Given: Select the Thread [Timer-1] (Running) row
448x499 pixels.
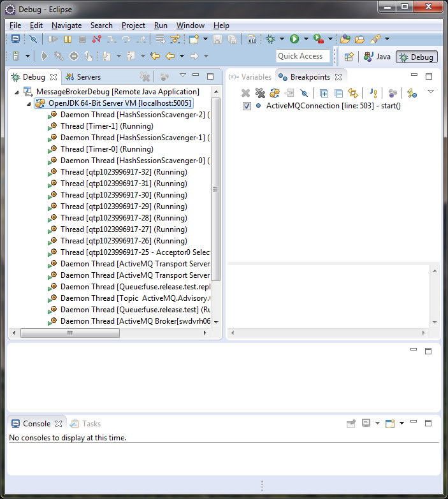Looking at the screenshot, I should coord(107,126).
